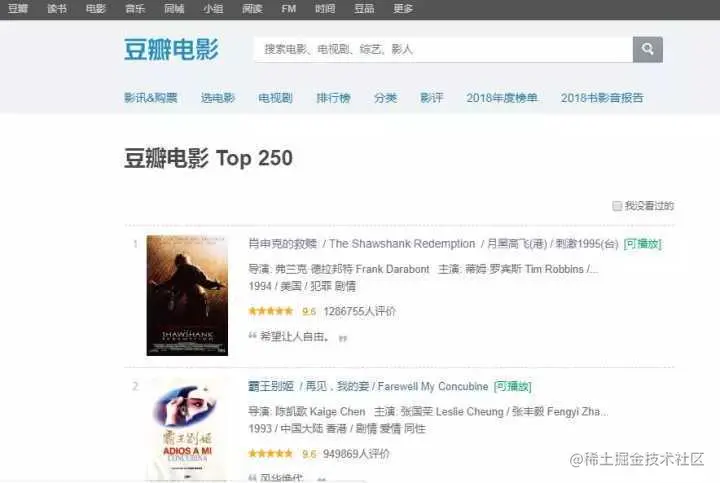
Task: Focus the movie search input field
Action: click(443, 49)
